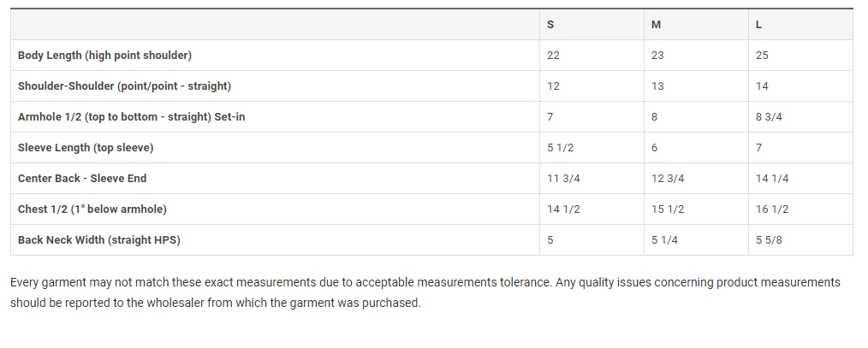
Task: Click the L size column header
Action: (x=758, y=24)
